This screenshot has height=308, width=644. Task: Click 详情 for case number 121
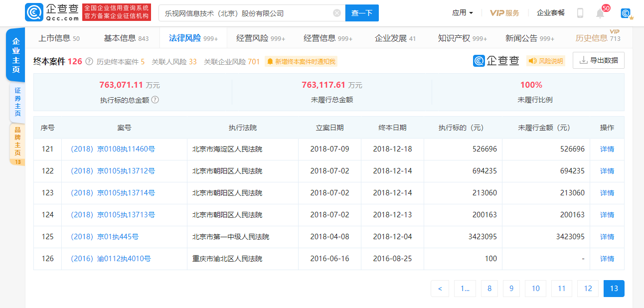coord(607,149)
